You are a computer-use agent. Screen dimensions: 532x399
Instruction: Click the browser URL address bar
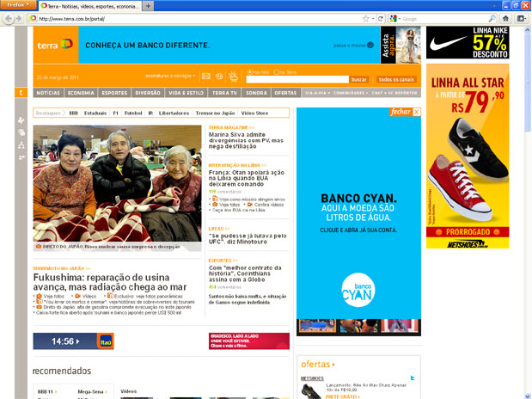(199, 19)
